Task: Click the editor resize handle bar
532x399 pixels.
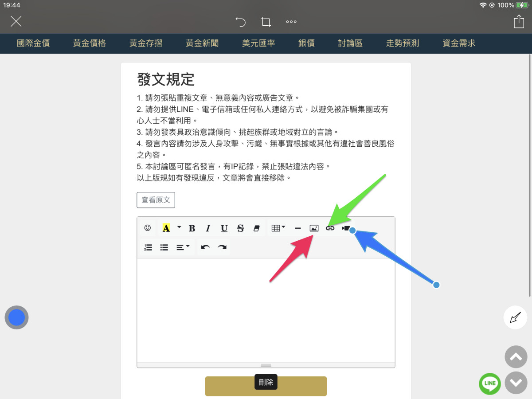Action: pos(266,365)
